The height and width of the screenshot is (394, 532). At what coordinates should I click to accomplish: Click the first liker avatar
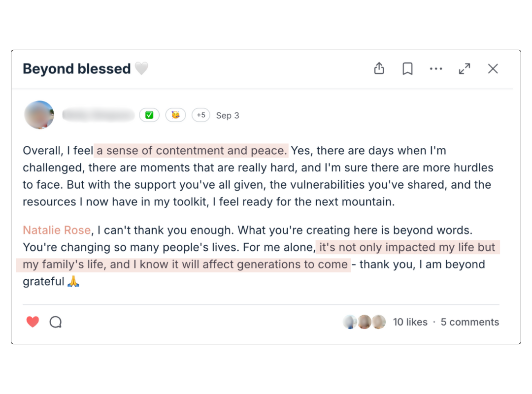click(350, 322)
